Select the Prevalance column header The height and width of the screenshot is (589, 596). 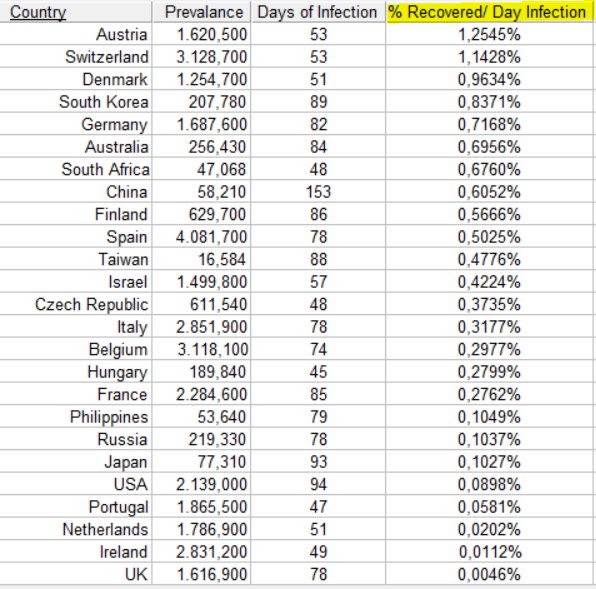(204, 12)
